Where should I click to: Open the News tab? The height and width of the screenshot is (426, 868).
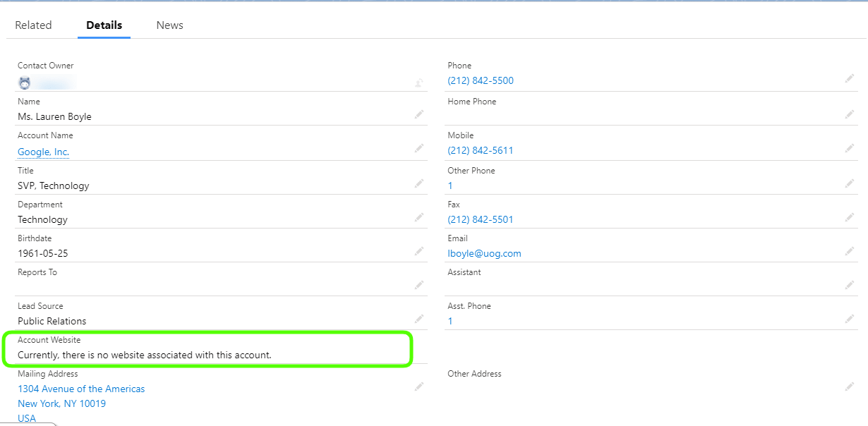tap(169, 25)
